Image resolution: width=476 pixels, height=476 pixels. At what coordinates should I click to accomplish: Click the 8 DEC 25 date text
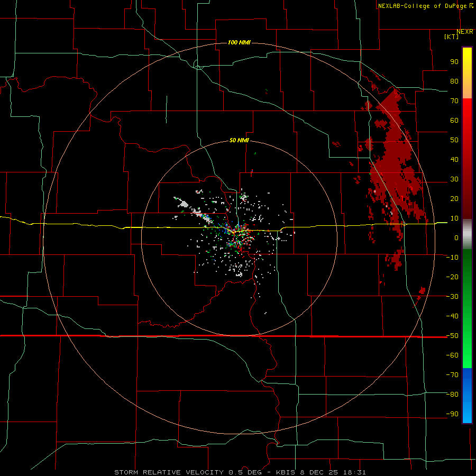[319, 472]
